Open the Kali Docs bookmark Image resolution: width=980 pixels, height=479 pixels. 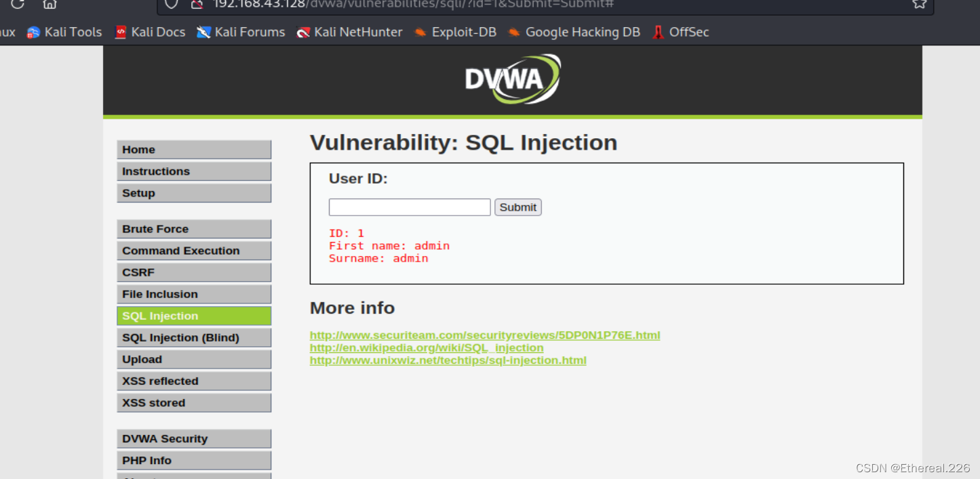click(x=150, y=32)
